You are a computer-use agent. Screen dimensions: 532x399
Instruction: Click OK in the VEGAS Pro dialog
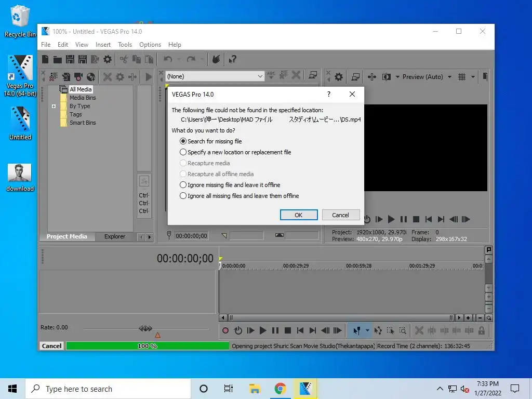[299, 215]
